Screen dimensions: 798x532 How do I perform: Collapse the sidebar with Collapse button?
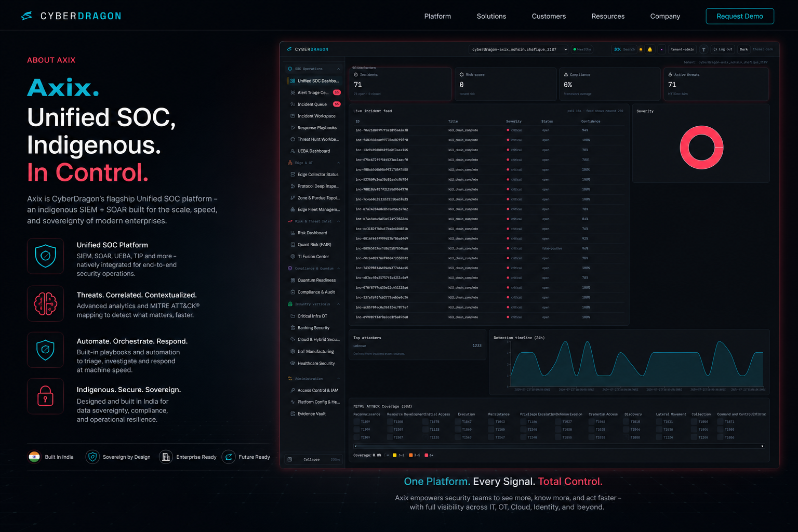point(314,459)
